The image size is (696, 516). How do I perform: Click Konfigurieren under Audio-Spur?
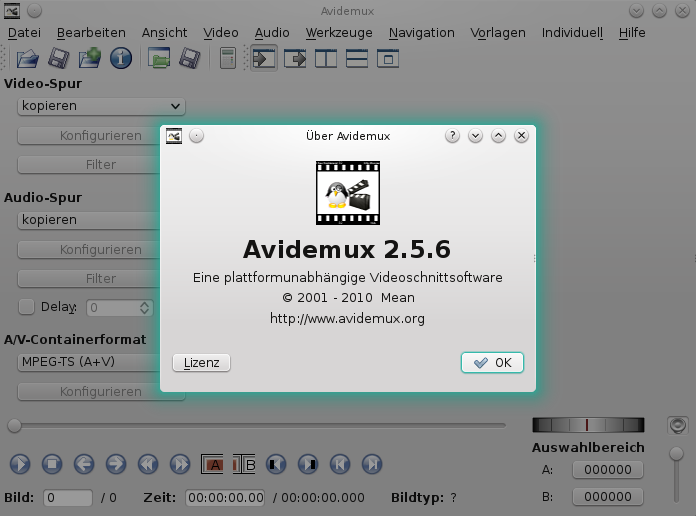click(89, 250)
